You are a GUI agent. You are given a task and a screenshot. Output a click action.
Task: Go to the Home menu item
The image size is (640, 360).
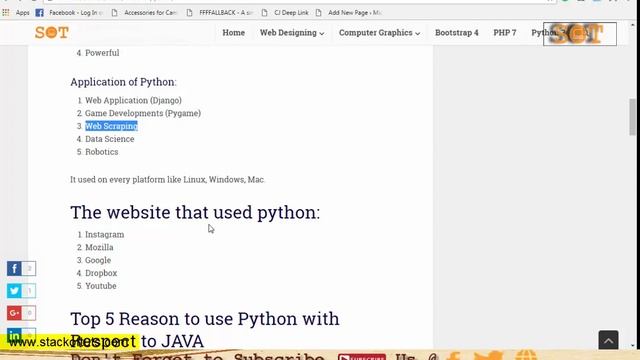233,33
